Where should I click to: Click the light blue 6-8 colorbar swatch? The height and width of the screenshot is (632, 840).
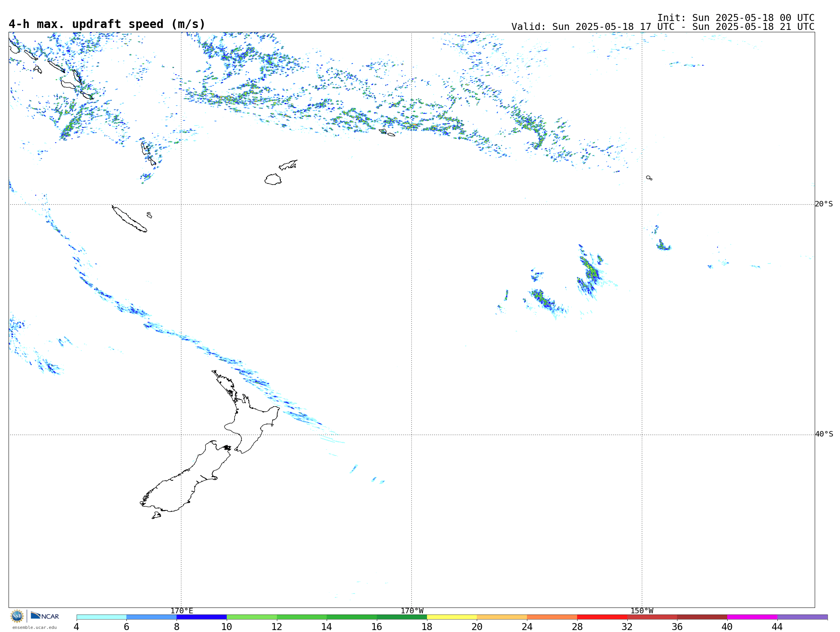pyautogui.click(x=152, y=617)
